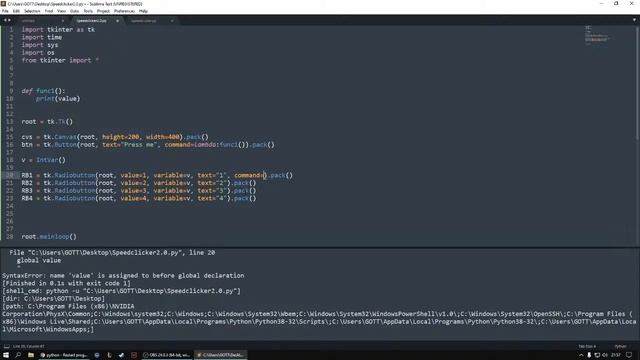Open the tab list dropdown arrow
Screen dimensions: 640x360
click(x=634, y=20)
